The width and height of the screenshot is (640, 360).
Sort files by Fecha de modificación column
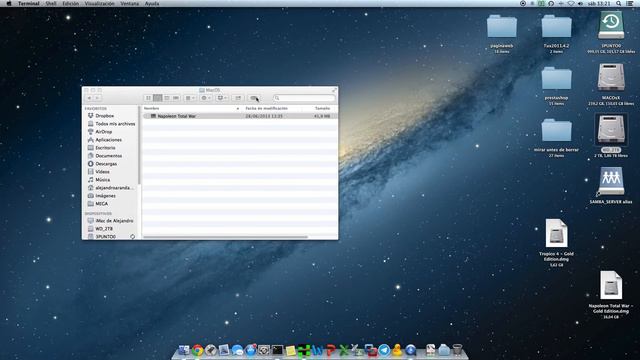pyautogui.click(x=266, y=109)
